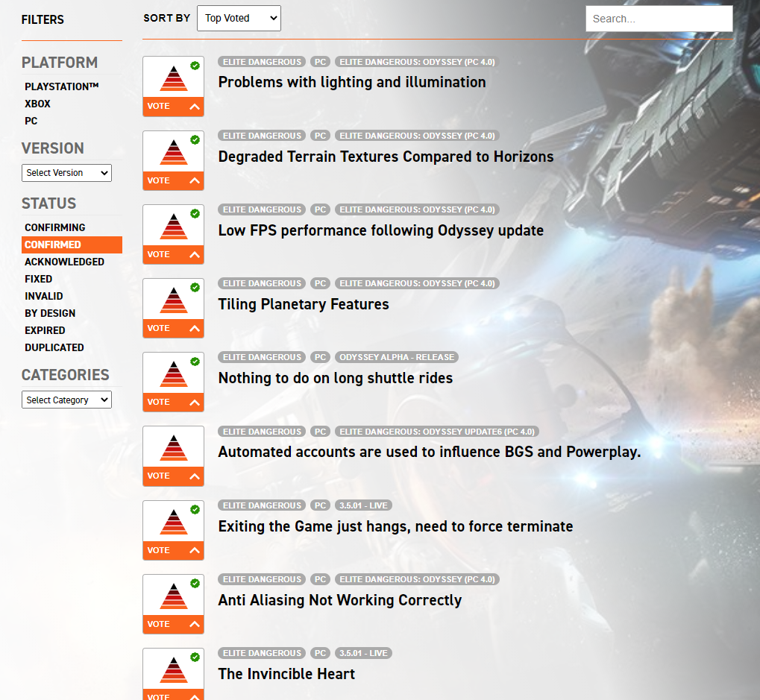The width and height of the screenshot is (760, 700).
Task: Click the pyramid icon for 'Degraded Terrain Textures'
Action: click(x=174, y=153)
